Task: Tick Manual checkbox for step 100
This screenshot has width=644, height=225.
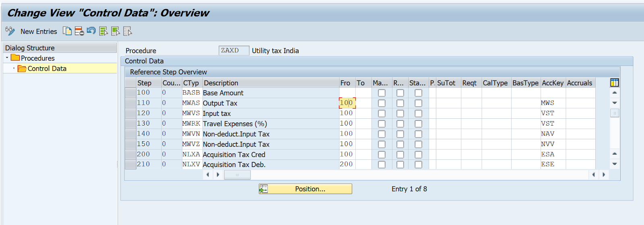Action: [382, 93]
